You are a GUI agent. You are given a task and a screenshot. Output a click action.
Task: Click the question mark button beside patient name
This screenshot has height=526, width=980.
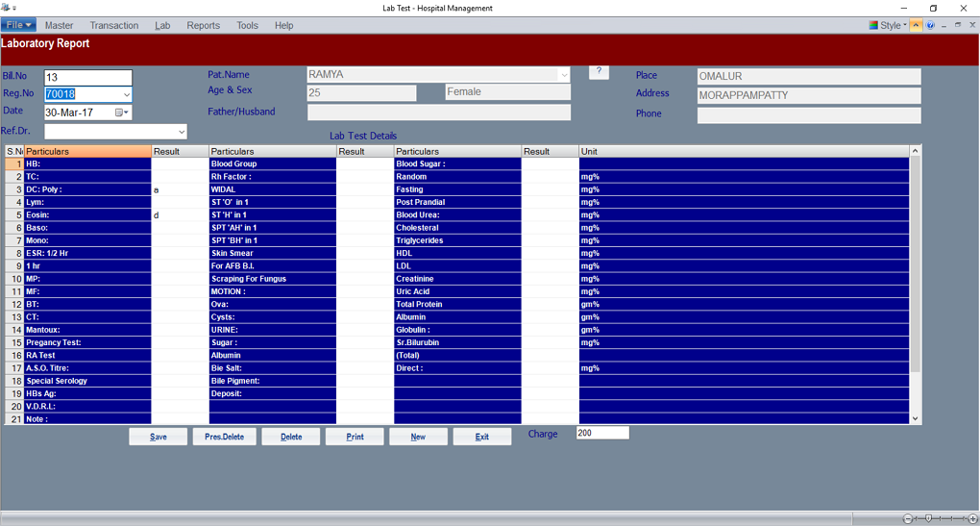[x=599, y=72]
